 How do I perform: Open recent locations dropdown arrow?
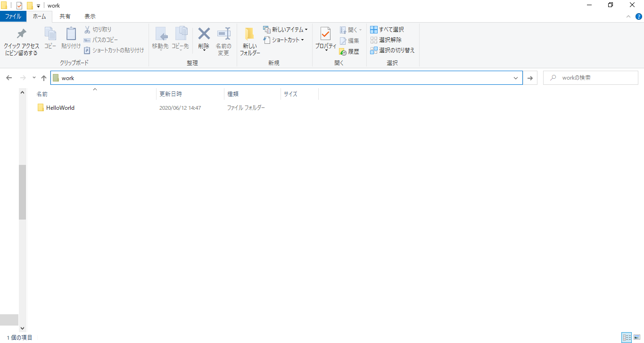34,78
